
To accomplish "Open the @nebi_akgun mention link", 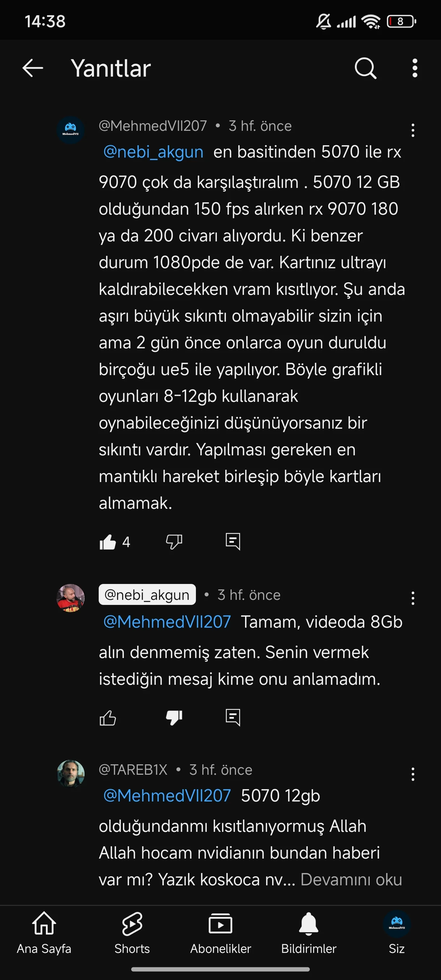I will pos(153,152).
